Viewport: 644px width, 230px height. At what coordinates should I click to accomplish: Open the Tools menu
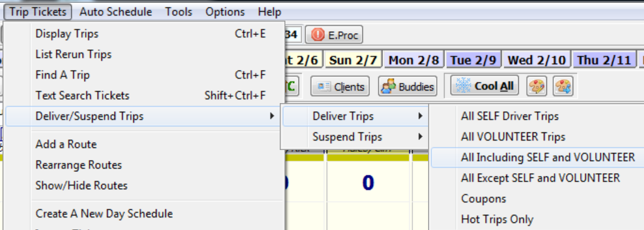(x=178, y=12)
